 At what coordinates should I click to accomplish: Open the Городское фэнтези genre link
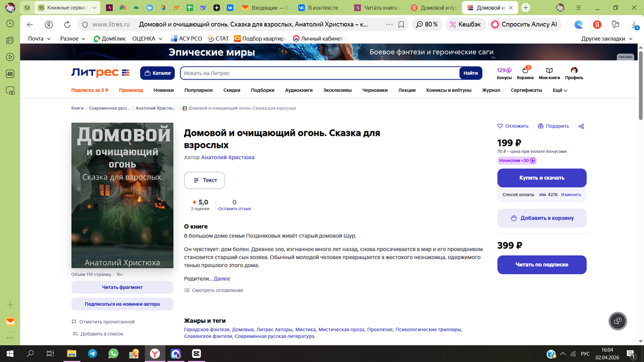point(206,329)
